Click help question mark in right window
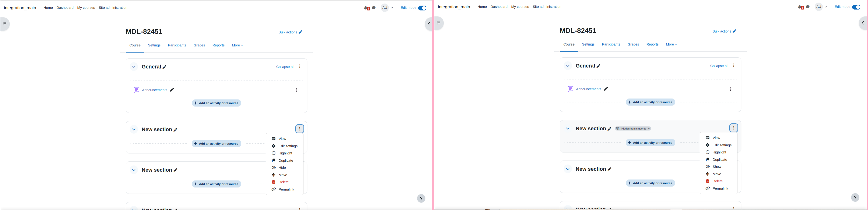Viewport: 868px width, 210px height. coord(855,198)
